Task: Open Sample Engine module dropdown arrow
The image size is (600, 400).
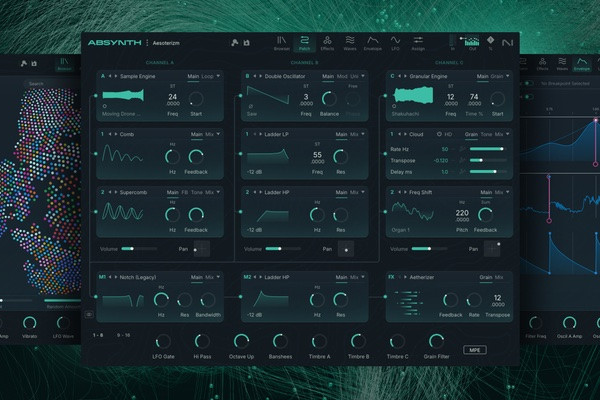Action: pos(218,76)
